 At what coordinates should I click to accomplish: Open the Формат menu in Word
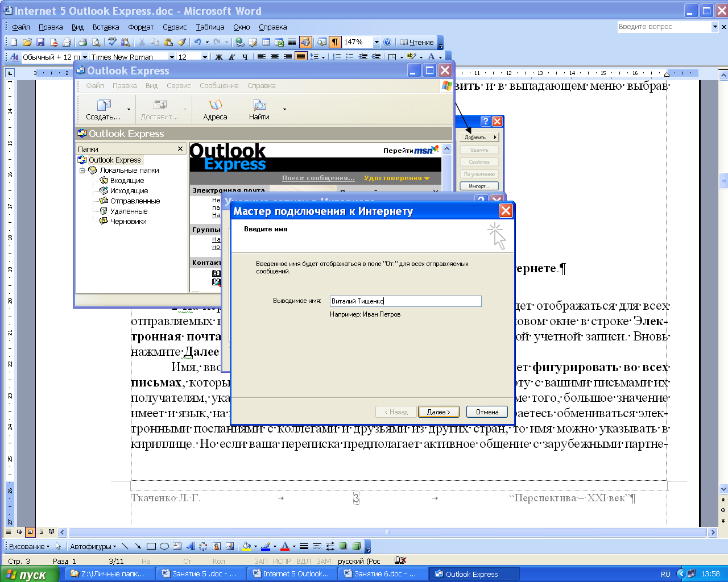point(140,27)
